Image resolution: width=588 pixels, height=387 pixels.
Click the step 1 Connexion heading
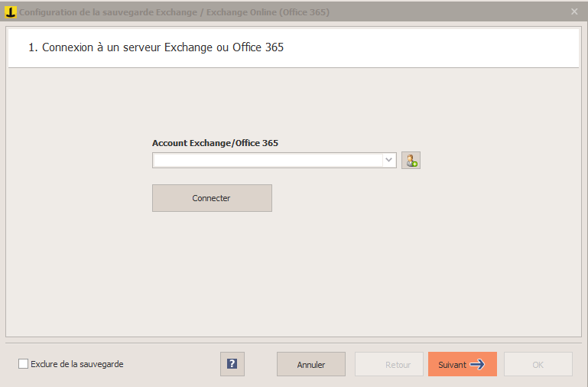(156, 47)
